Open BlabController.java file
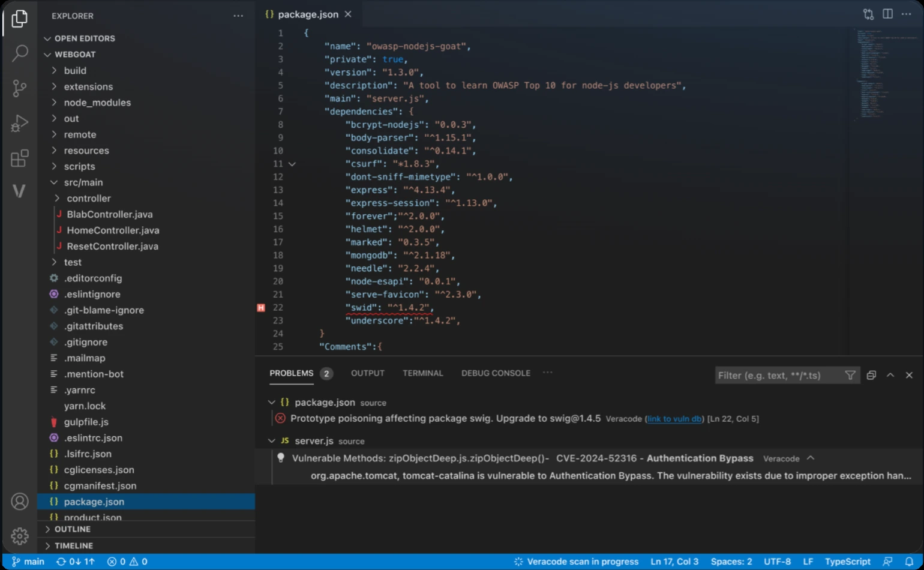The image size is (924, 570). coord(110,214)
